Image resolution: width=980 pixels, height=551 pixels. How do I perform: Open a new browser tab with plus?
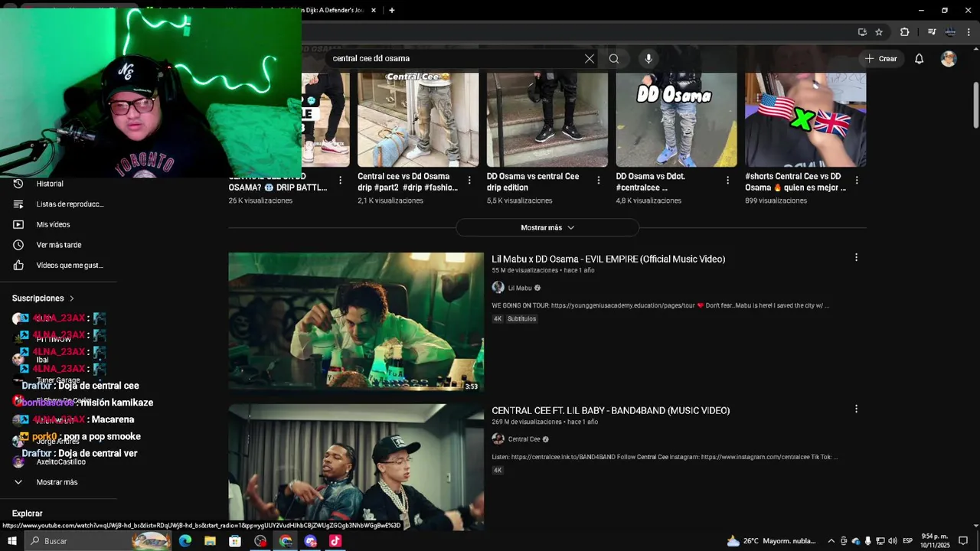(392, 10)
